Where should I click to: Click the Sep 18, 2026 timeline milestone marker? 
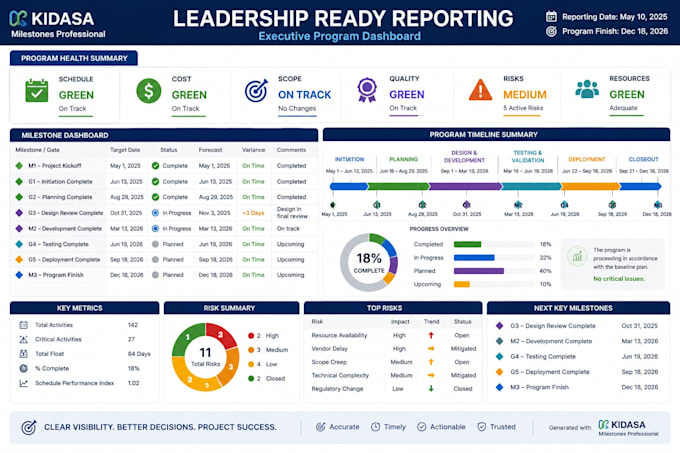pos(612,205)
